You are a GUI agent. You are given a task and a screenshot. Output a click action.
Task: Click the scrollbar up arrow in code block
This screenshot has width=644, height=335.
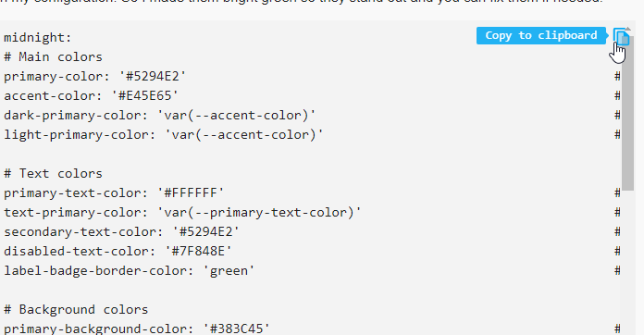[628, 29]
